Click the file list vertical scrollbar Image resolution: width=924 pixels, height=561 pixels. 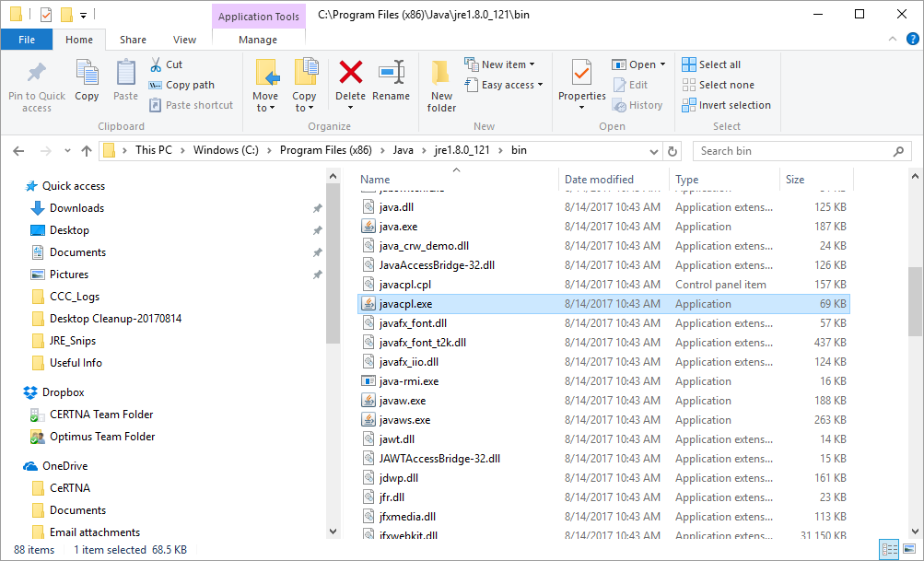pos(914,304)
